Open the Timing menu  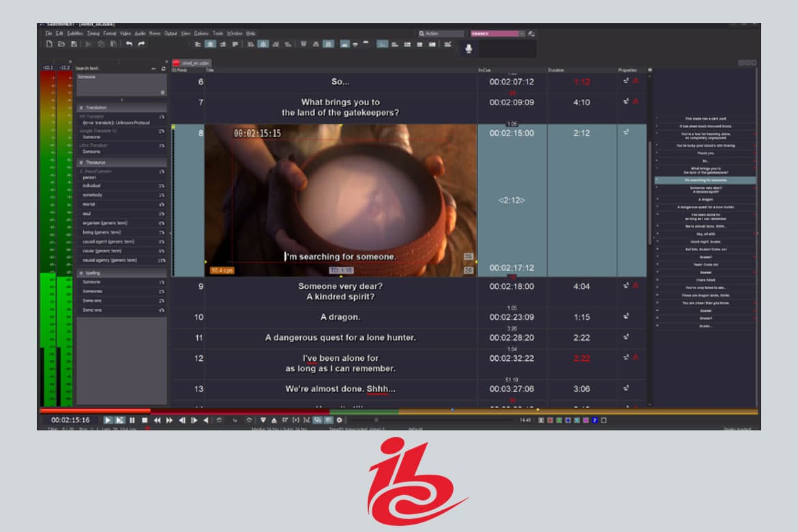(x=93, y=33)
